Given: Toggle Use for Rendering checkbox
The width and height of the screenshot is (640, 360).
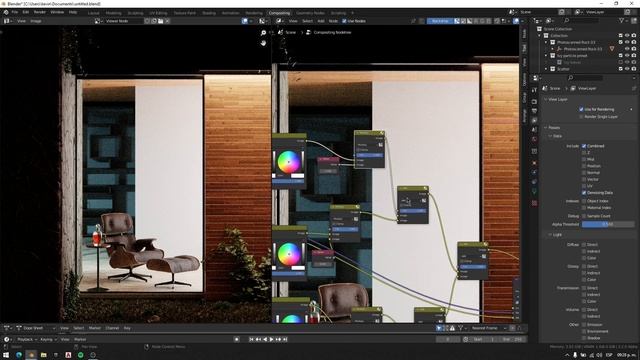Looking at the screenshot, I should (x=581, y=109).
